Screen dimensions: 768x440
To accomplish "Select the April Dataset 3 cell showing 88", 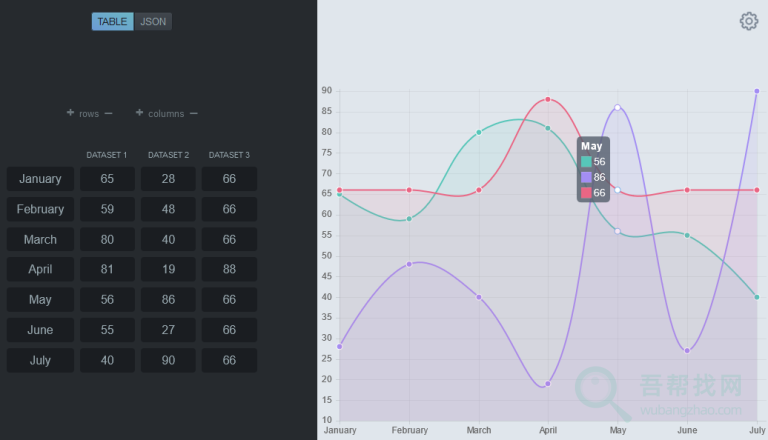I will (229, 270).
